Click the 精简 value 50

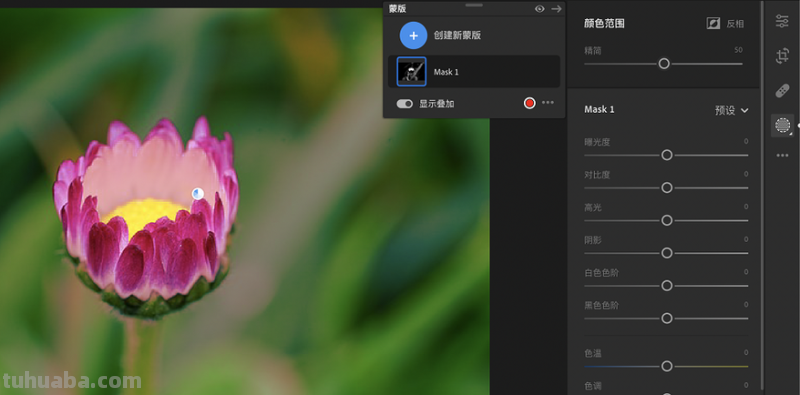coord(738,50)
